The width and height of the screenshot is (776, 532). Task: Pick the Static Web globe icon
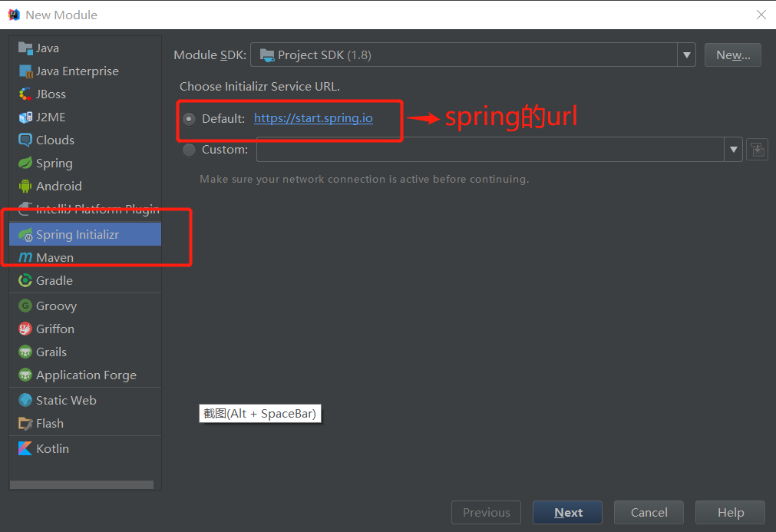pyautogui.click(x=25, y=401)
